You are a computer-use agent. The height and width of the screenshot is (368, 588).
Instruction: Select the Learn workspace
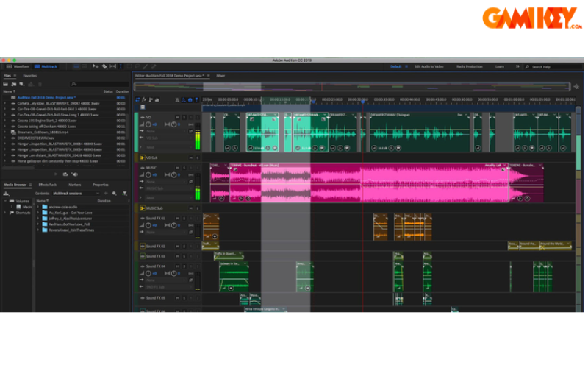point(500,66)
